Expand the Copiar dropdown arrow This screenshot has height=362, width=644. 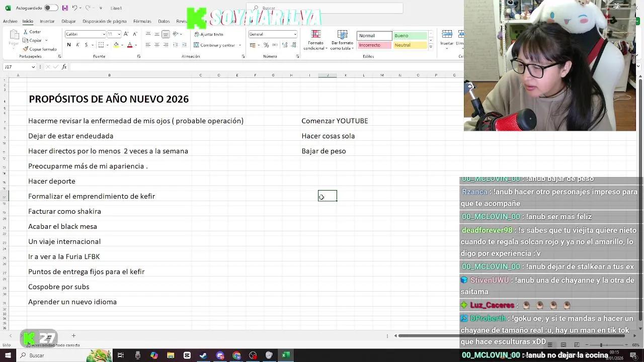(46, 40)
